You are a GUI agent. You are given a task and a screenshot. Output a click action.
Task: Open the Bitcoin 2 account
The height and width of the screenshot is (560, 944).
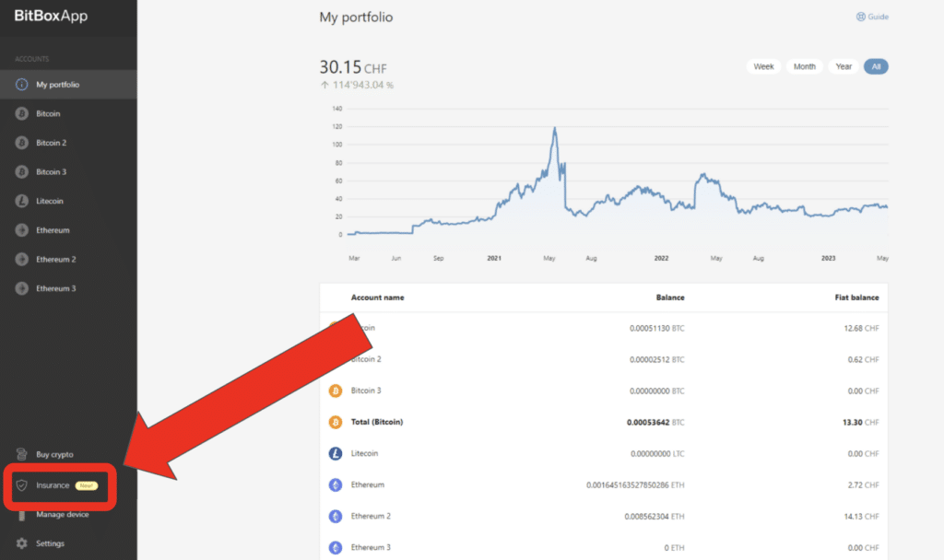(51, 143)
